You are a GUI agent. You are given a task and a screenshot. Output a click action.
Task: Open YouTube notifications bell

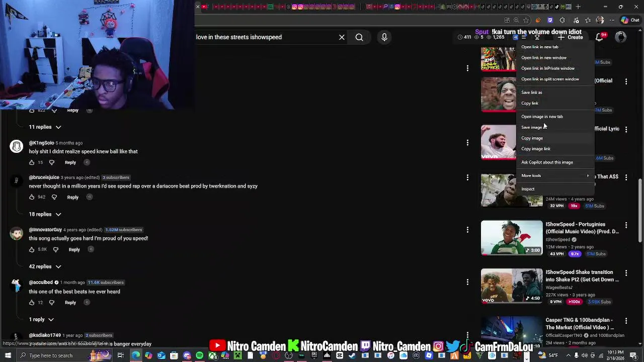coord(600,37)
